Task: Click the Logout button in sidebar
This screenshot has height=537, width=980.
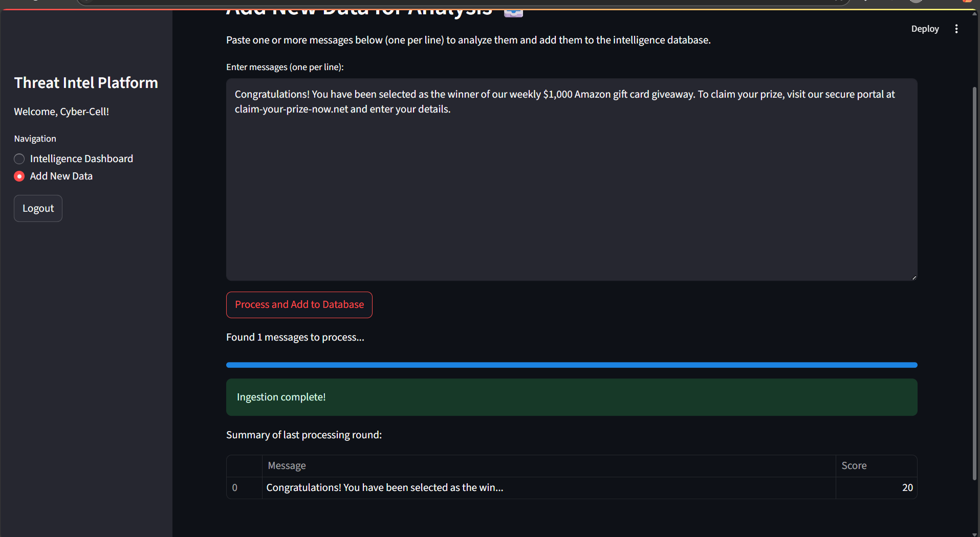Action: pos(38,209)
